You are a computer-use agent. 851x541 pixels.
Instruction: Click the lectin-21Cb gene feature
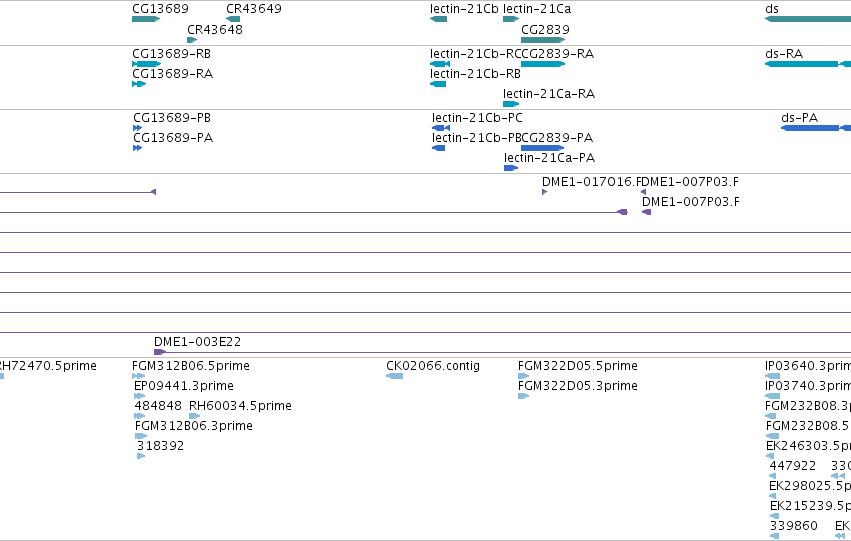(x=439, y=19)
